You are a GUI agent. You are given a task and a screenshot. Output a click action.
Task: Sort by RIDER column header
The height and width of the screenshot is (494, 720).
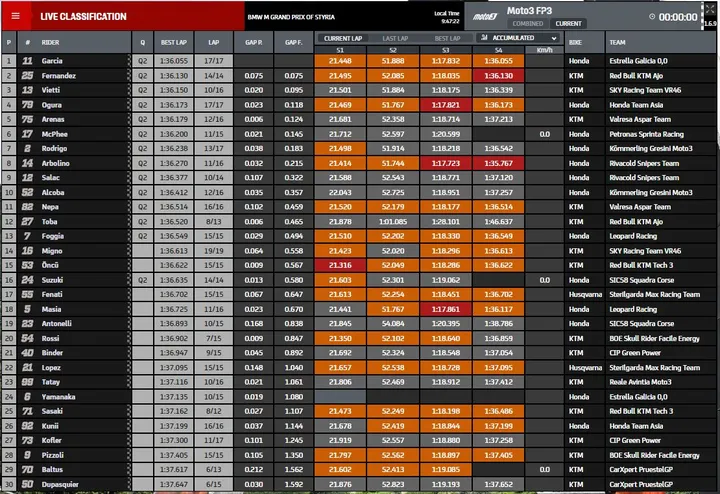[x=75, y=42]
